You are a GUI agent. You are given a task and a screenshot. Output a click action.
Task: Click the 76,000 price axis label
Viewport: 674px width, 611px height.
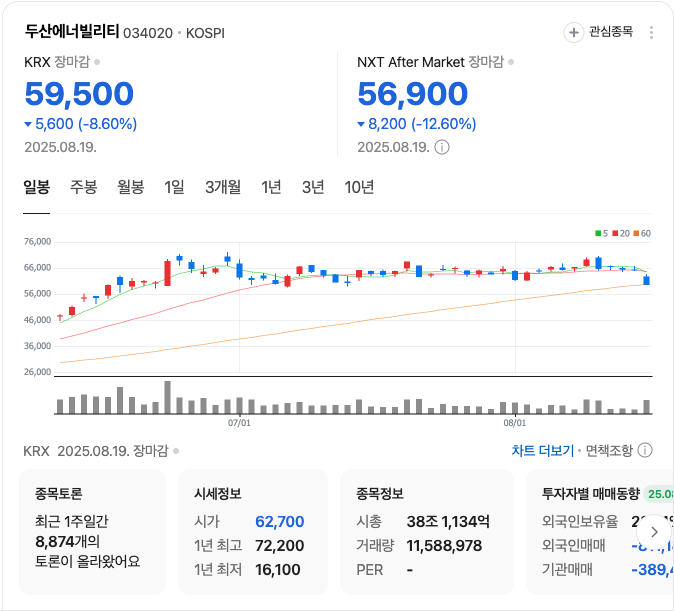(x=37, y=242)
